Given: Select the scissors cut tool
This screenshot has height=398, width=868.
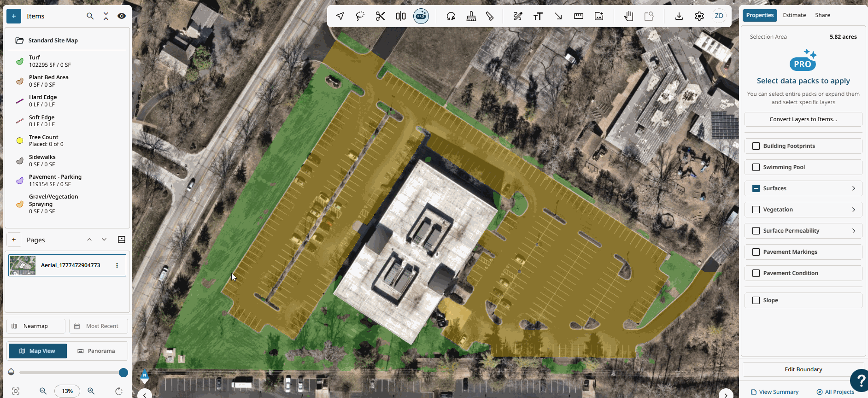Looking at the screenshot, I should click(380, 16).
